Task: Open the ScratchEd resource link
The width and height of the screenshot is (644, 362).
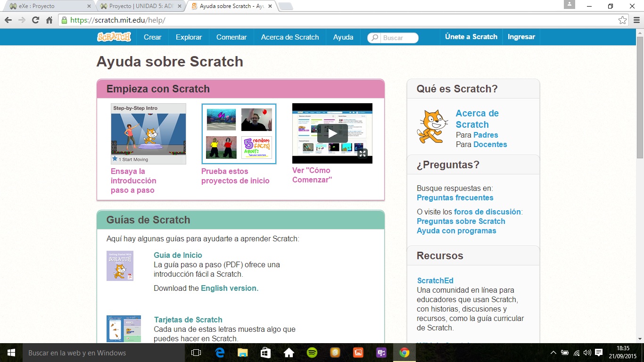Action: [x=435, y=281]
